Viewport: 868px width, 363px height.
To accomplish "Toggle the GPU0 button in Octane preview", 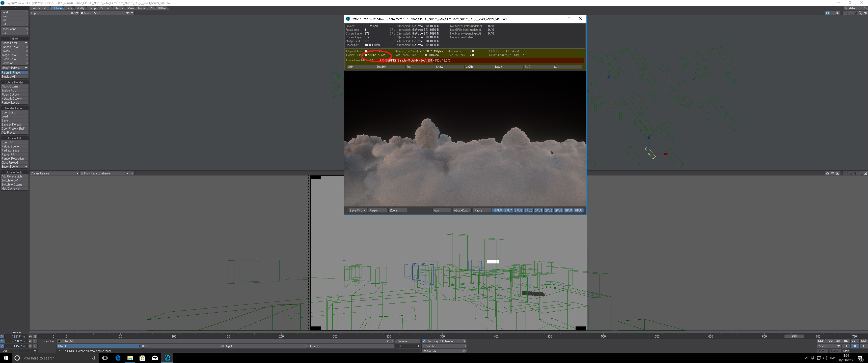I will (579, 210).
